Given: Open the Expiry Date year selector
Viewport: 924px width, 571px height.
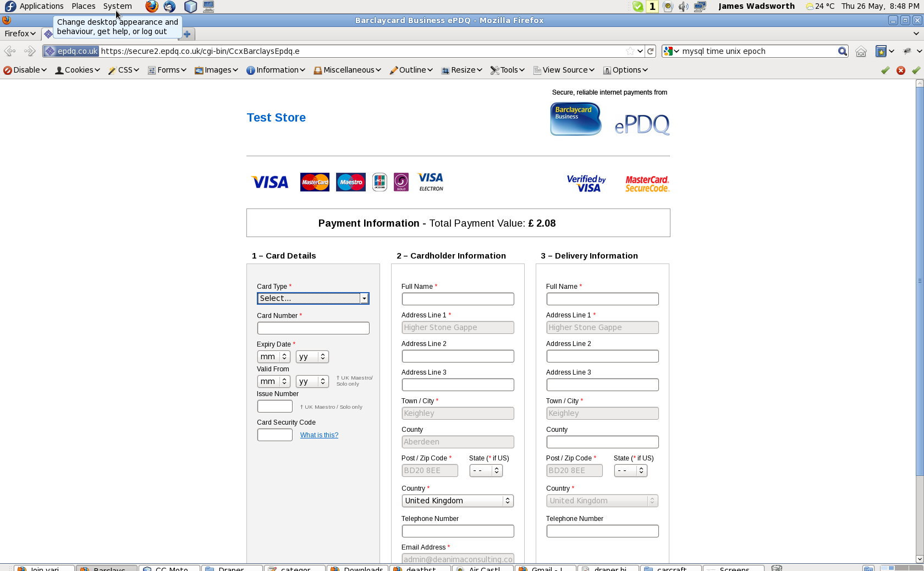Looking at the screenshot, I should 312,356.
